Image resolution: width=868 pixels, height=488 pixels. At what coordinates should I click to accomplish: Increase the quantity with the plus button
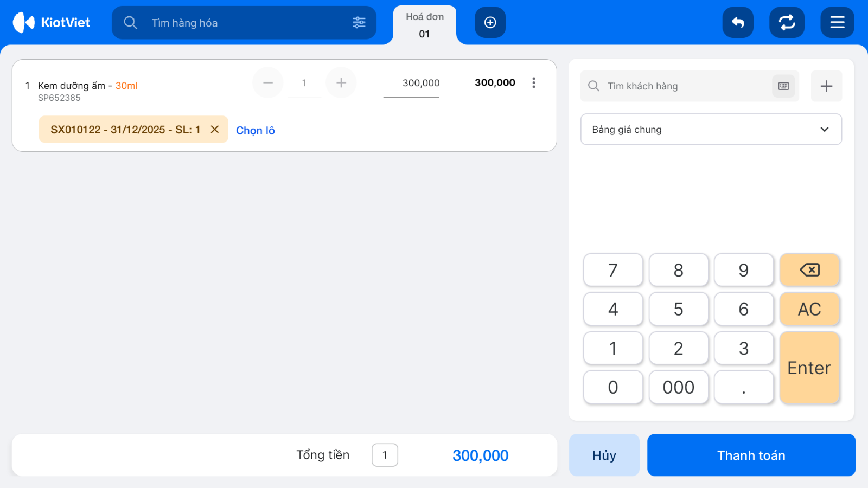pyautogui.click(x=341, y=82)
